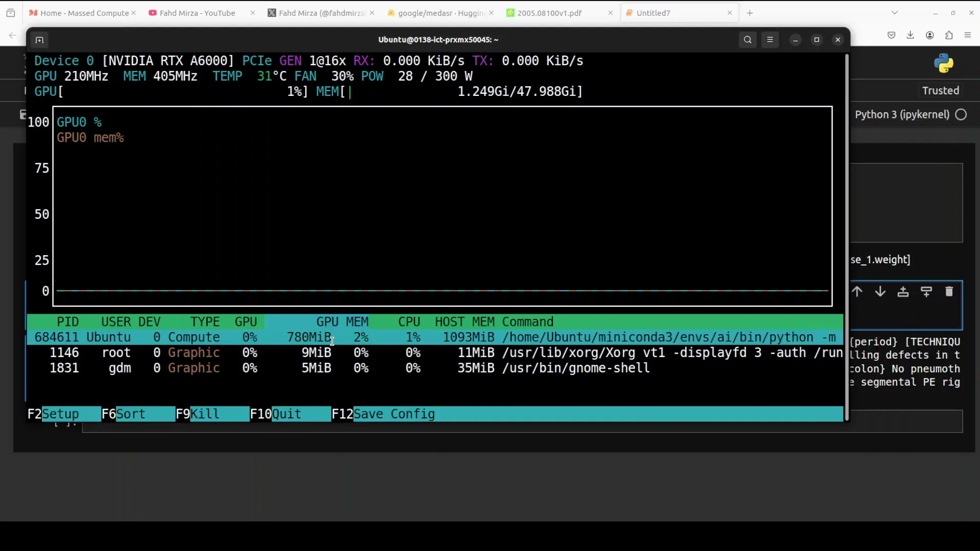The image size is (980, 551).
Task: Click the delete cell trash icon
Action: pyautogui.click(x=949, y=292)
